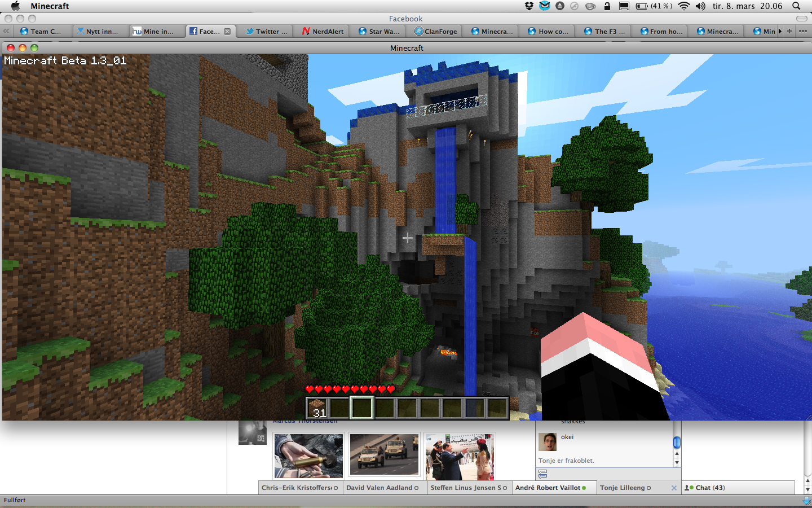Viewport: 812px width, 508px height.
Task: Select the highlighted third hotbar slot
Action: (362, 408)
